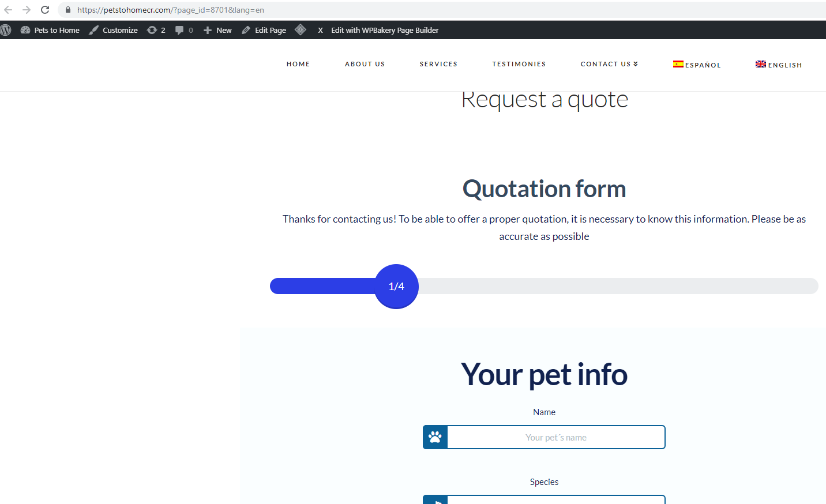Click the Edit Page link
Image resolution: width=826 pixels, height=504 pixels.
(x=264, y=30)
